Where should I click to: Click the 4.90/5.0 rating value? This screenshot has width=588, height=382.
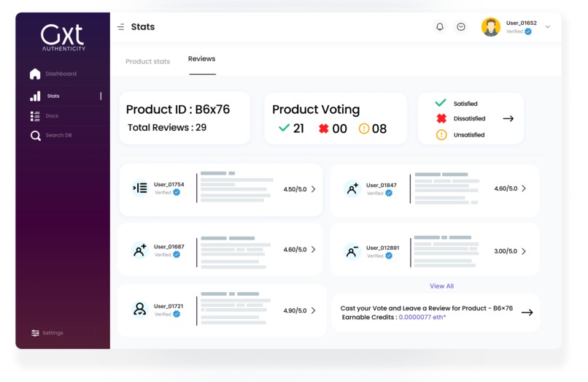point(295,310)
